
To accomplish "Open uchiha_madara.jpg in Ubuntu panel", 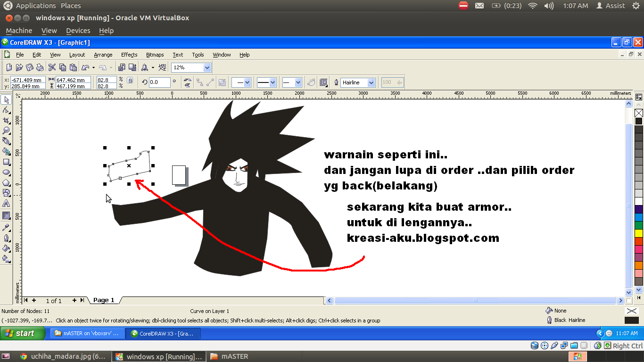I will [63, 357].
